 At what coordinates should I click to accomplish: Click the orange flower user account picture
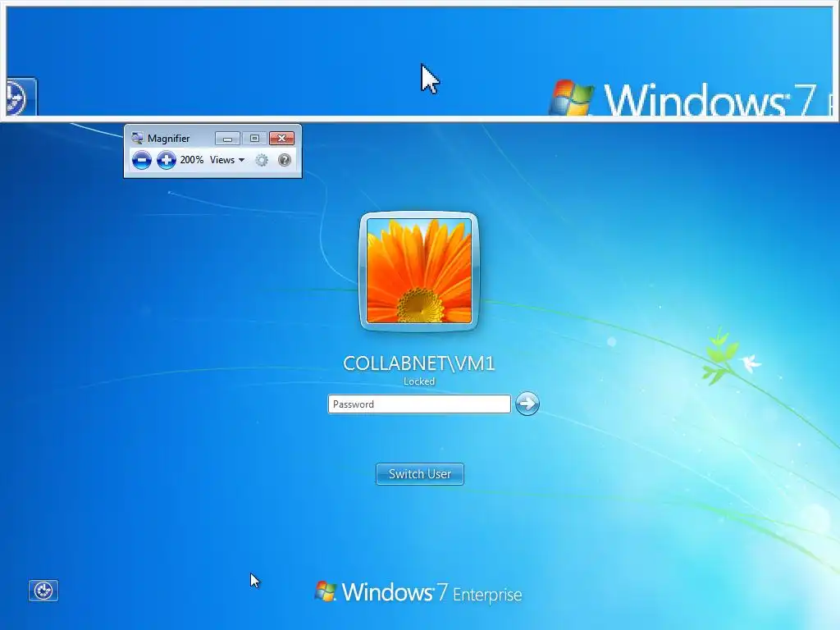click(x=419, y=271)
